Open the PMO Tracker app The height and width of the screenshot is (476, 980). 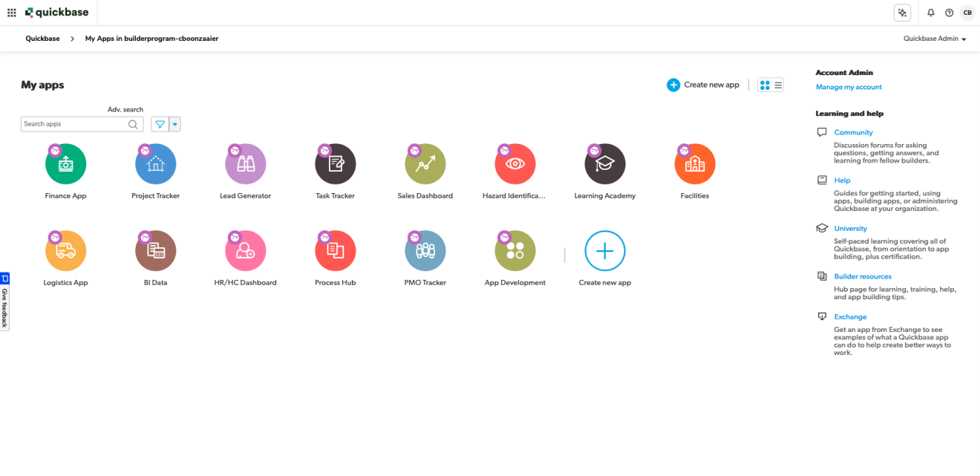(425, 250)
